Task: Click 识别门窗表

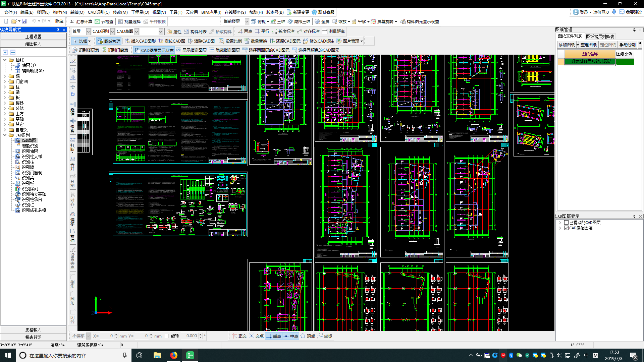Action: click(115, 50)
